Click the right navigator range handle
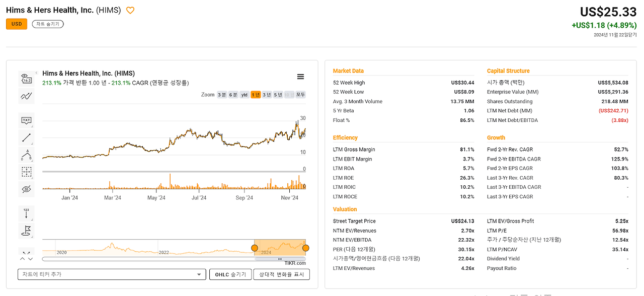 (305, 248)
